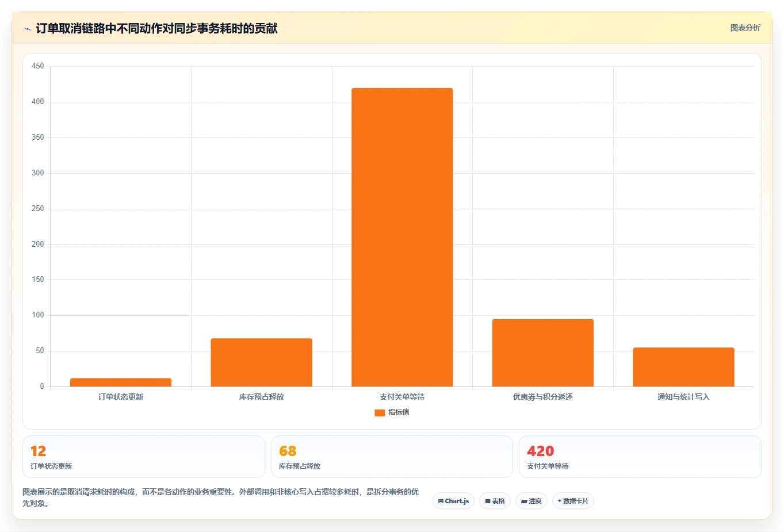This screenshot has height=532, width=784.
Task: Click the 库存预占释放 bar in the chart
Action: coord(261,362)
